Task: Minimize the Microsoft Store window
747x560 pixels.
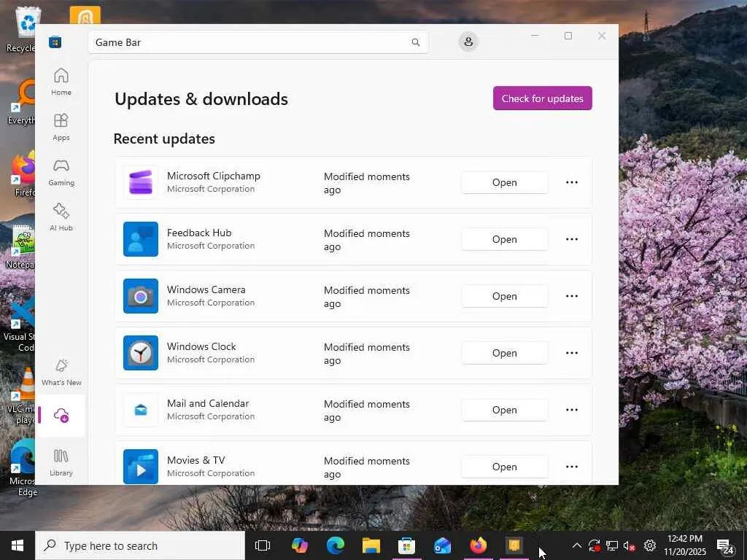Action: [x=535, y=36]
